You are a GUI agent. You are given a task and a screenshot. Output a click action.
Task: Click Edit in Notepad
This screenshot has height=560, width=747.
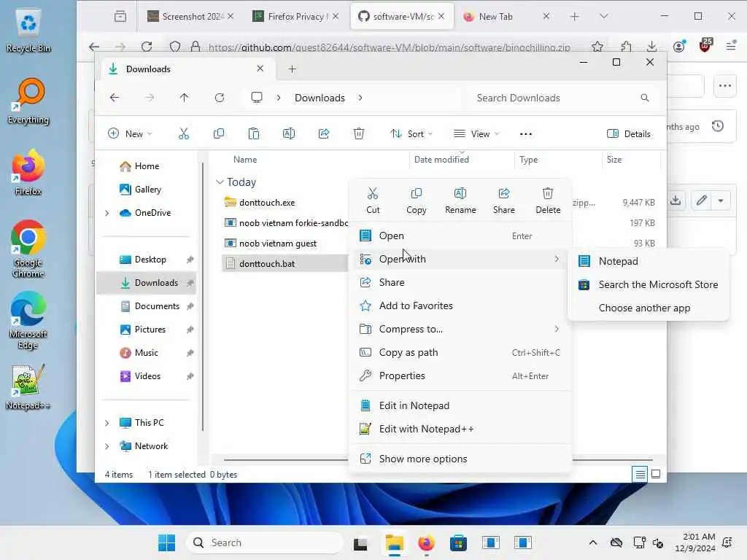click(x=460, y=405)
